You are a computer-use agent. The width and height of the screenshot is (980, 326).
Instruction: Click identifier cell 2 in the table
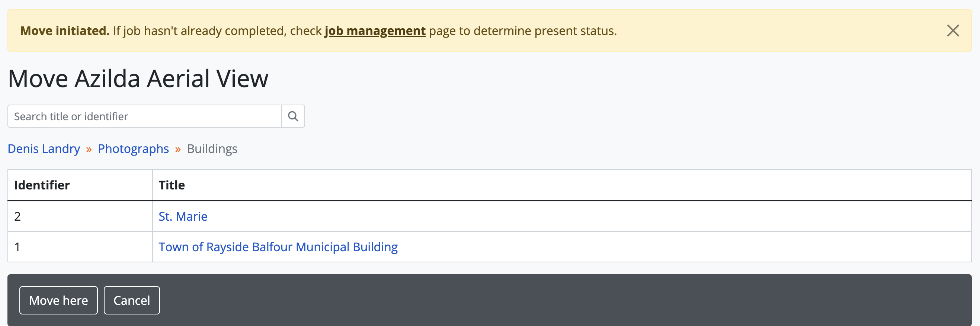click(x=17, y=216)
